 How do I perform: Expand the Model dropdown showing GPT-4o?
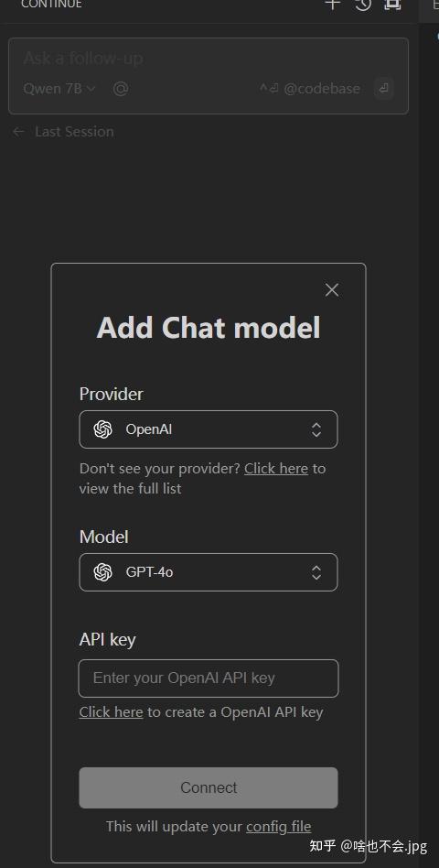click(209, 572)
